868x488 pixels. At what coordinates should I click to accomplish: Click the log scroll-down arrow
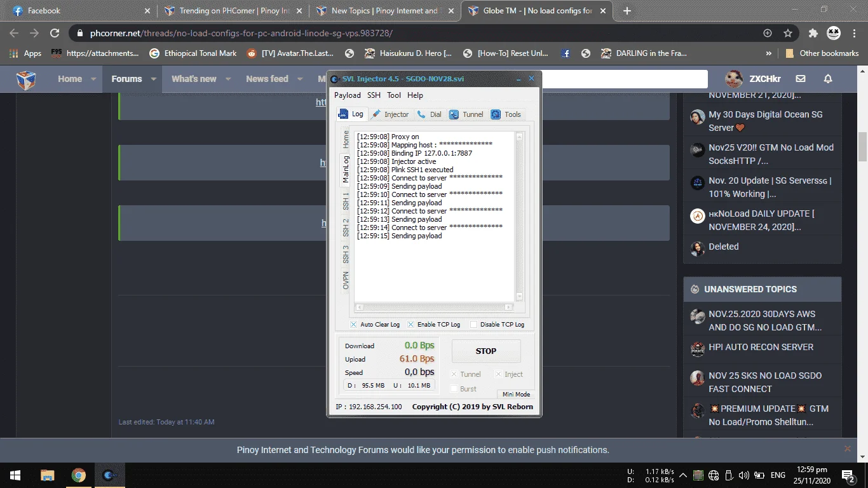click(x=519, y=296)
